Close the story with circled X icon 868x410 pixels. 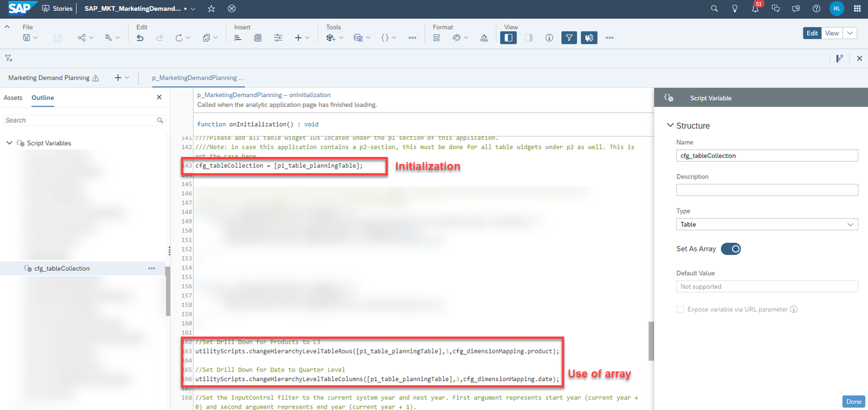click(232, 8)
